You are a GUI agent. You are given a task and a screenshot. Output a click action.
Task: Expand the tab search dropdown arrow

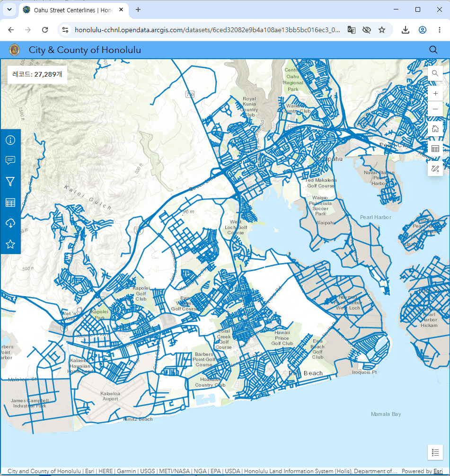9,9
